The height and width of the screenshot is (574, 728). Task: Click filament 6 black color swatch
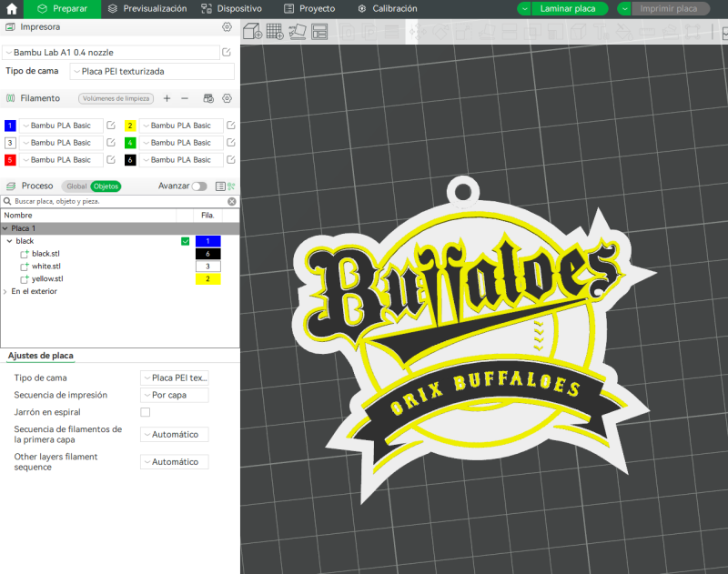click(130, 159)
